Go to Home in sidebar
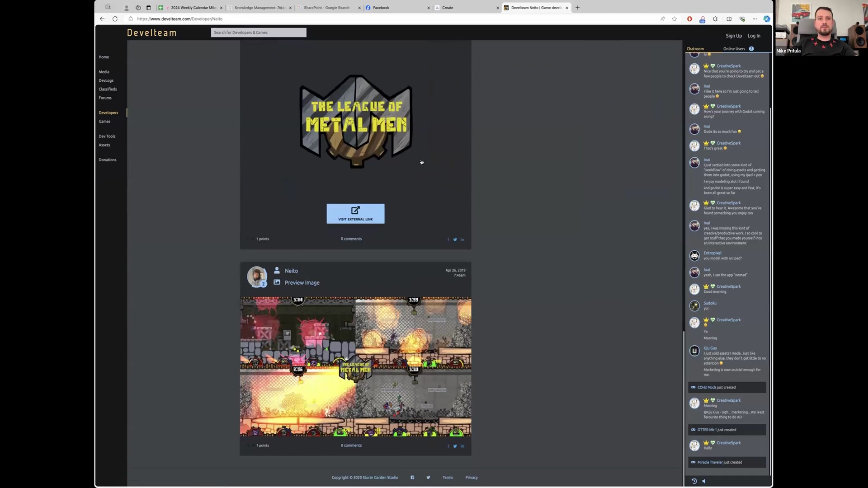Viewport: 868px width, 488px height. (104, 57)
